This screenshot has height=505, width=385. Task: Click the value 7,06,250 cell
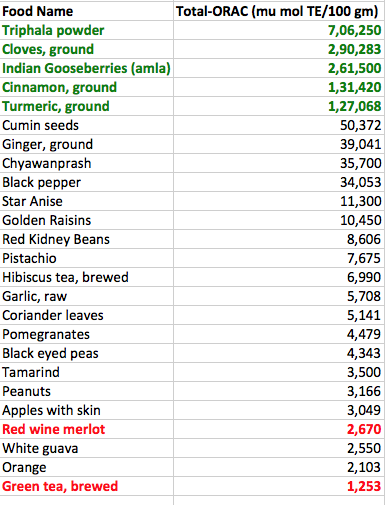279,30
